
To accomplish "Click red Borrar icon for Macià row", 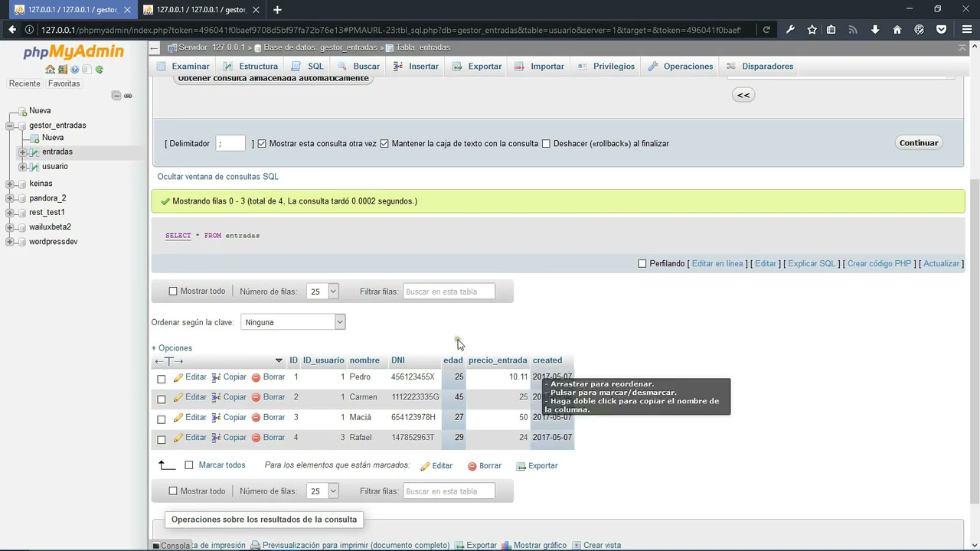I will pyautogui.click(x=256, y=418).
